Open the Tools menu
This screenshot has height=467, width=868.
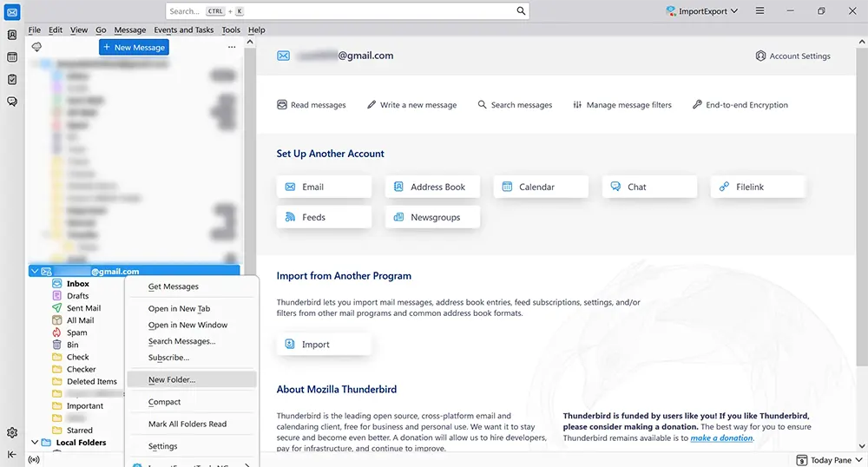tap(231, 30)
